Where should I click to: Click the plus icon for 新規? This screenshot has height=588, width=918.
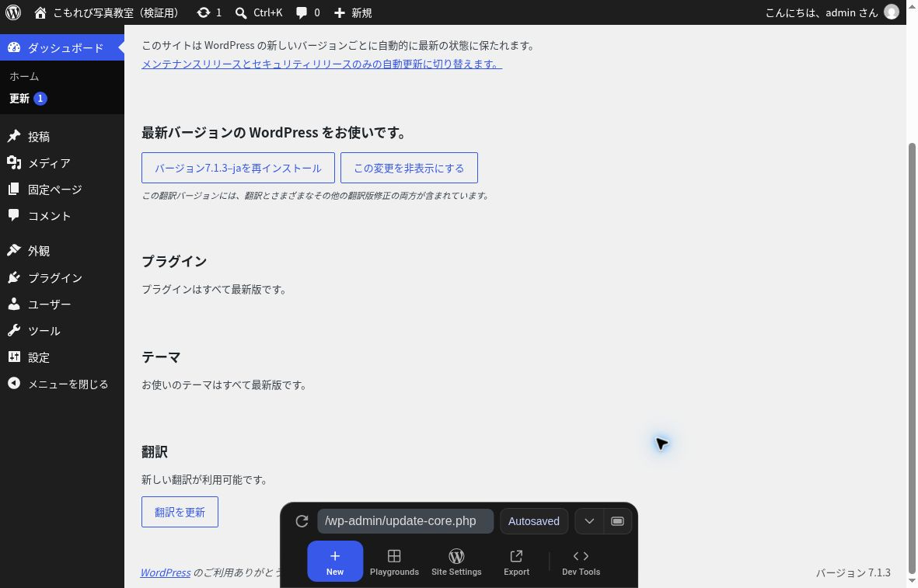340,12
